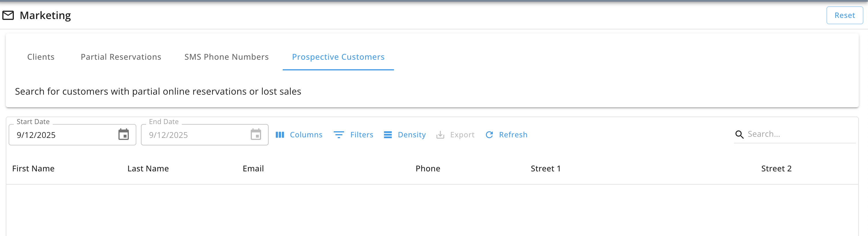The height and width of the screenshot is (236, 868).
Task: Click the Export label
Action: [462, 135]
